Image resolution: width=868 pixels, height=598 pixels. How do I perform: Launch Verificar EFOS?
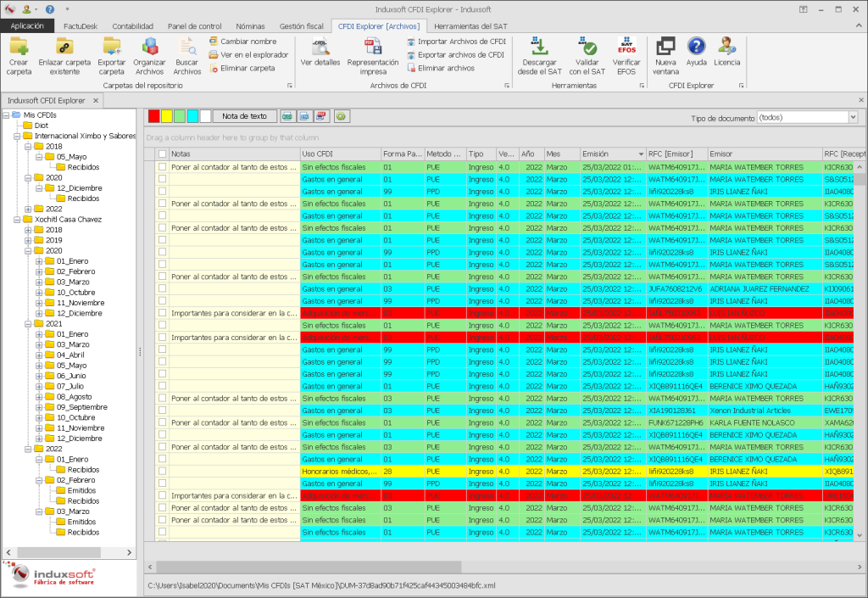pos(627,57)
